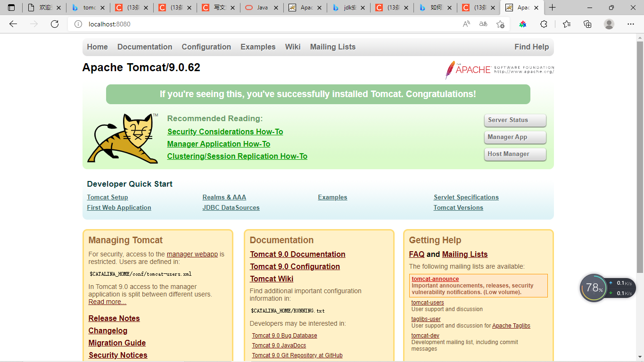Screen dimensions: 644x362
Task: Reload the page with the refresh icon
Action: coord(55,24)
